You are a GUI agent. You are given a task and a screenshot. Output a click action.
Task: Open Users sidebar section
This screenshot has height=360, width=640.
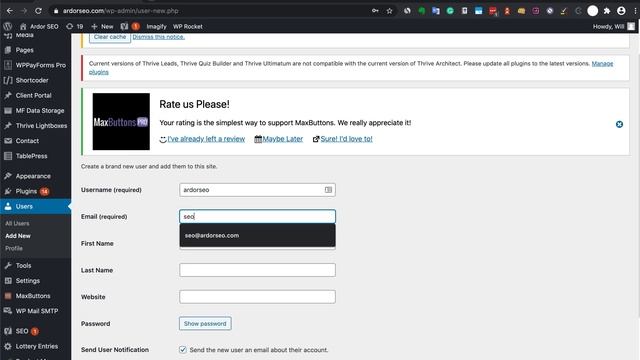pyautogui.click(x=36, y=206)
